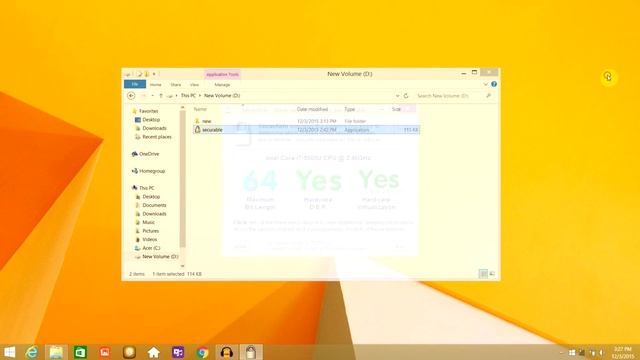Open Explorer Help question mark icon

(494, 84)
